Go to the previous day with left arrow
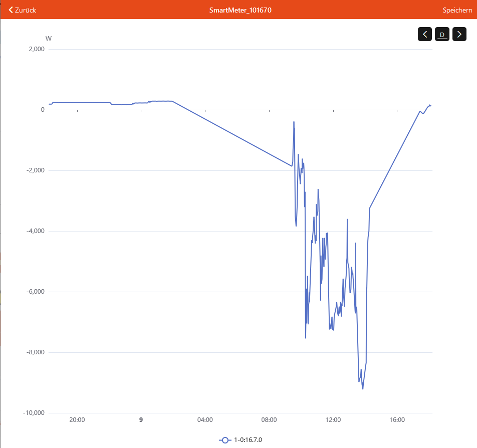Viewport: 477px width, 448px height. click(x=425, y=34)
